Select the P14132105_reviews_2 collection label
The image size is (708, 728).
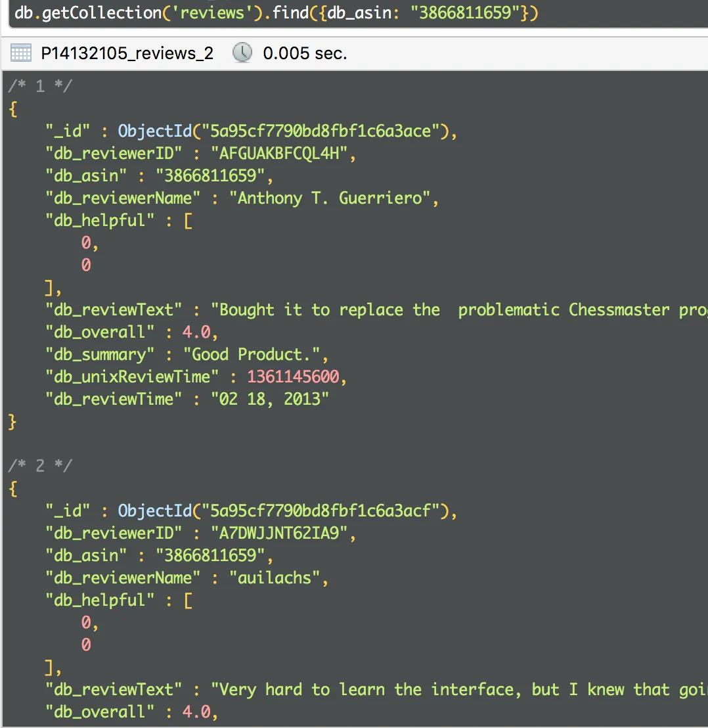coord(127,53)
